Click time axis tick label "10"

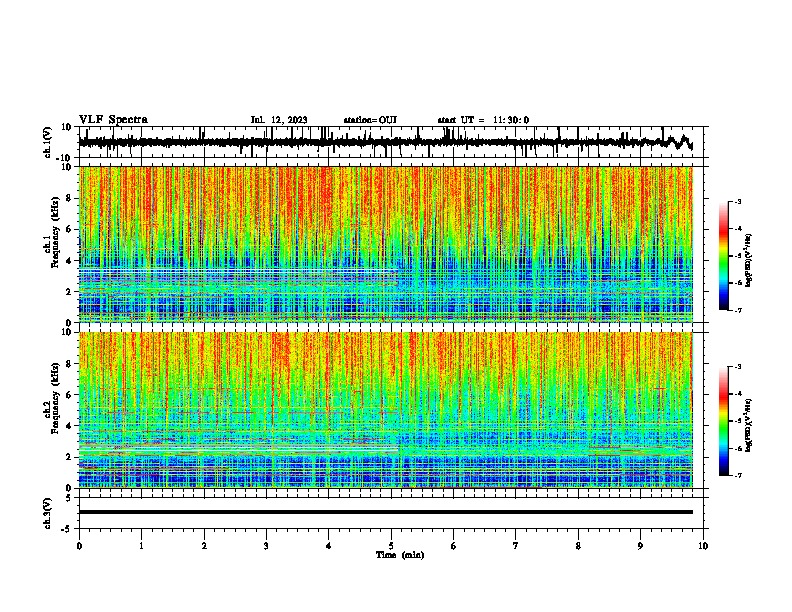tap(703, 546)
